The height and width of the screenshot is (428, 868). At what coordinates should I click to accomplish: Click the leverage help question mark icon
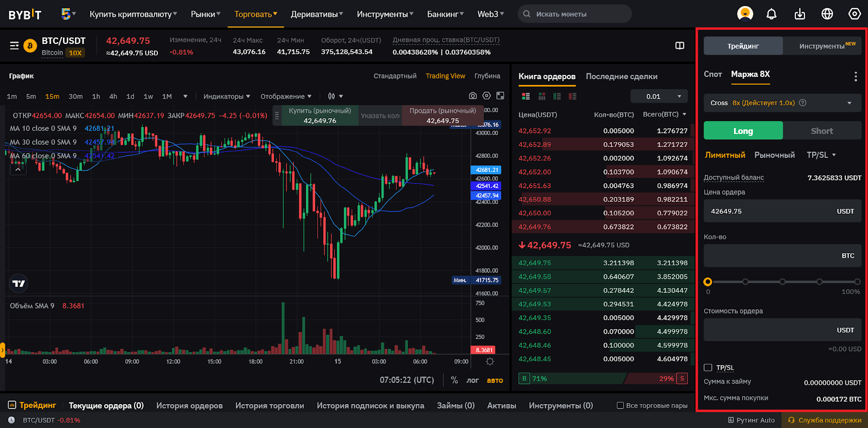(803, 103)
